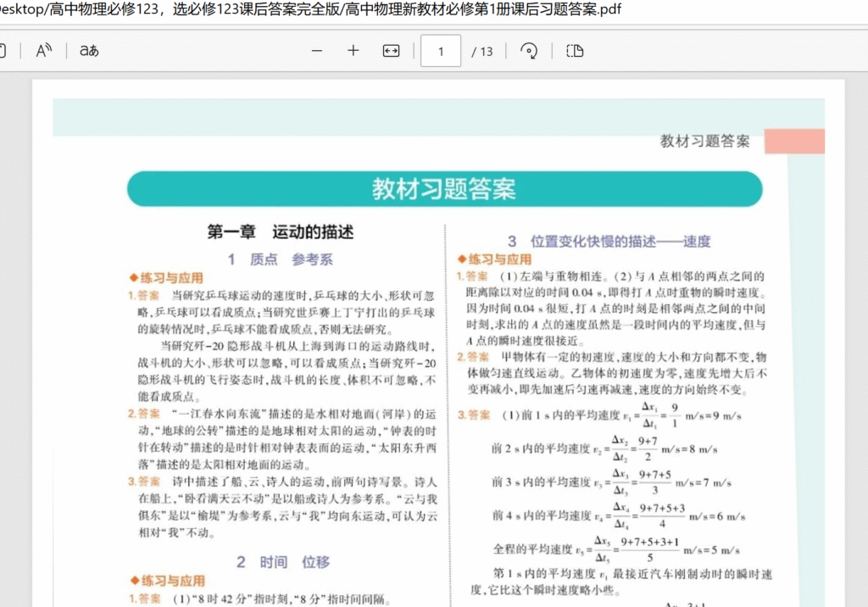Open the translate (aあ) tool
This screenshot has height=607, width=868.
click(89, 51)
